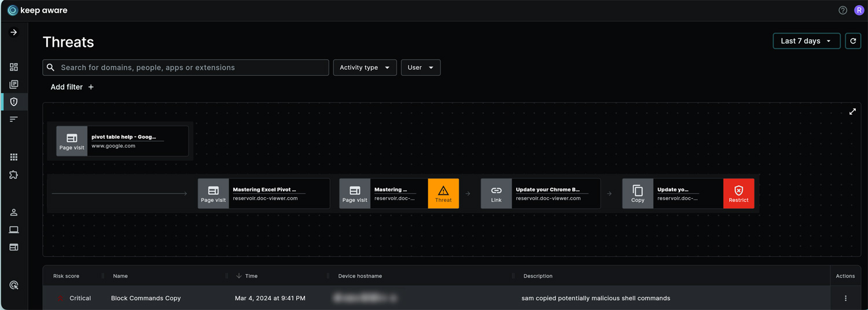This screenshot has width=868, height=310.
Task: Click Block Commands Copy name cell
Action: [x=146, y=298]
